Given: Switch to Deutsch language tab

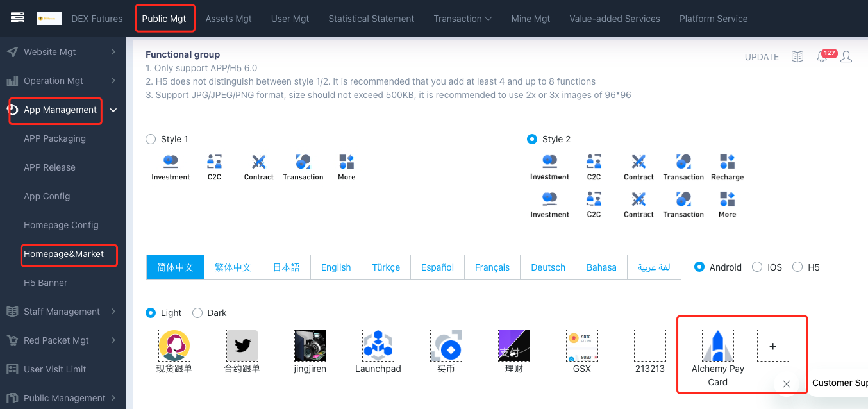Looking at the screenshot, I should (548, 267).
